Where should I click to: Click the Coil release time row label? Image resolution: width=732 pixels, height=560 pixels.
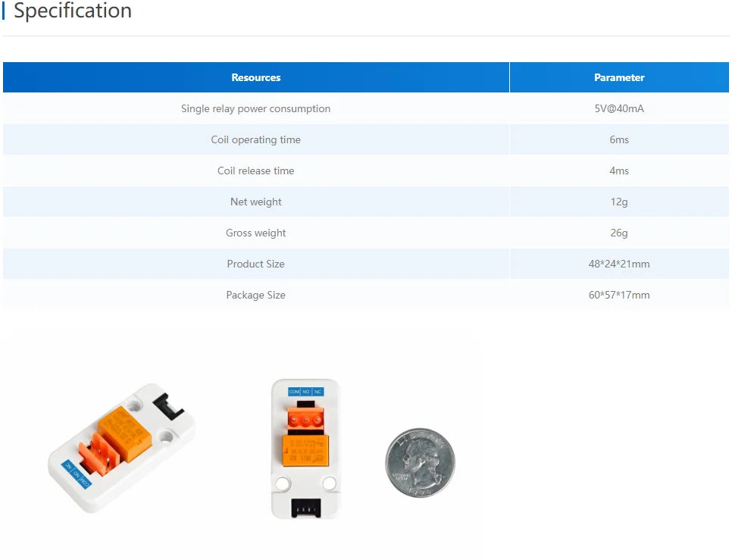point(256,171)
